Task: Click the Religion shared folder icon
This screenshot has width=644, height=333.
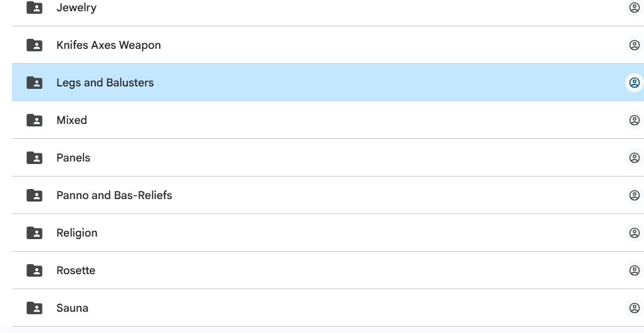Action: click(34, 233)
